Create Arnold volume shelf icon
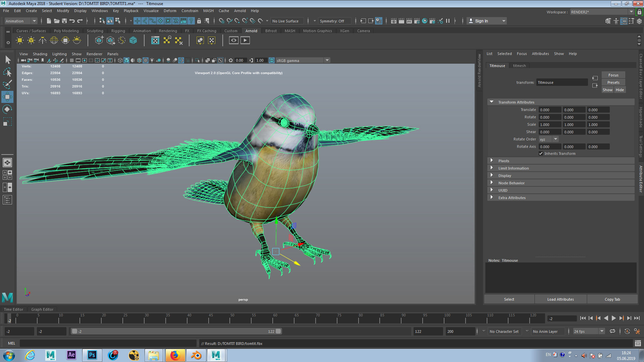644x362 pixels. [133, 41]
